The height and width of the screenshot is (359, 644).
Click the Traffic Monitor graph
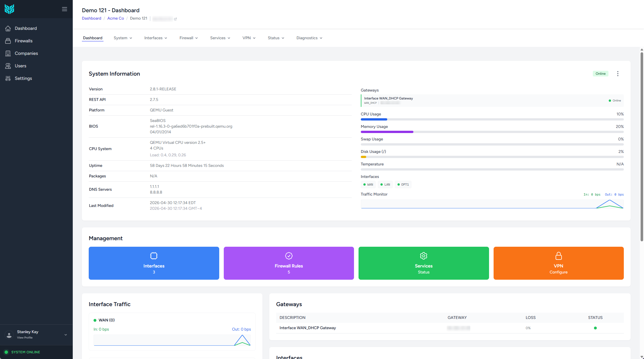[492, 204]
